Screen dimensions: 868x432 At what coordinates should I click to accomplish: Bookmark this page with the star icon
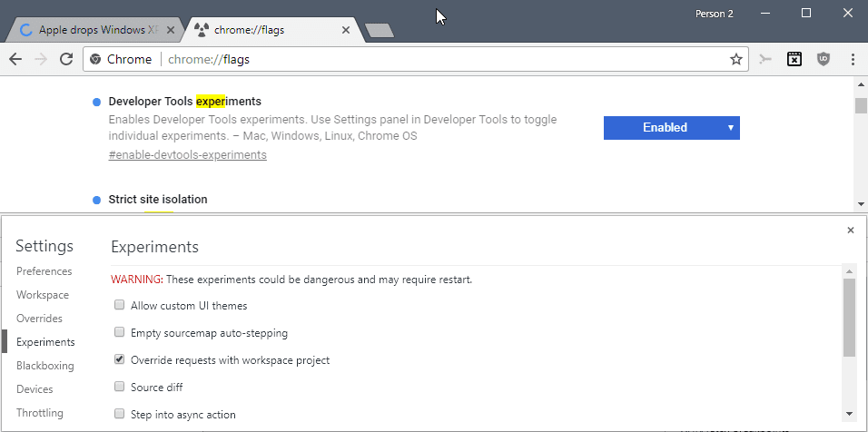click(735, 59)
